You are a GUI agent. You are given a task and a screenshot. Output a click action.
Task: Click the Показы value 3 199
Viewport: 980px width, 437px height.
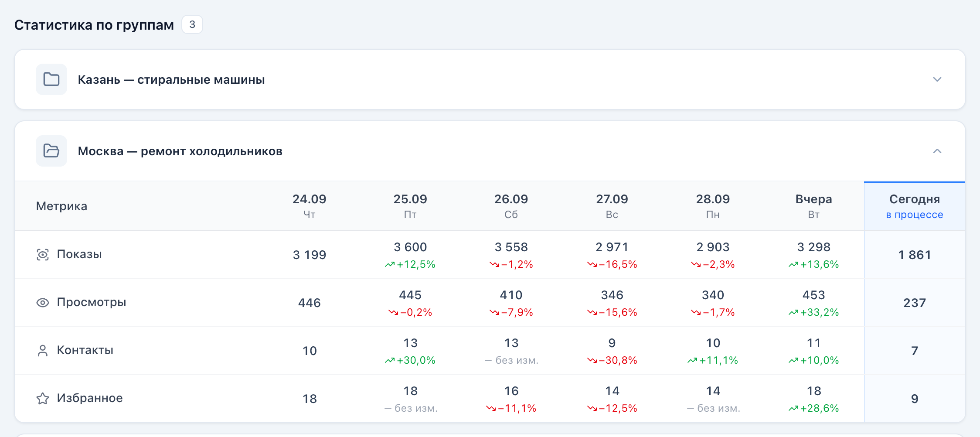click(x=310, y=255)
